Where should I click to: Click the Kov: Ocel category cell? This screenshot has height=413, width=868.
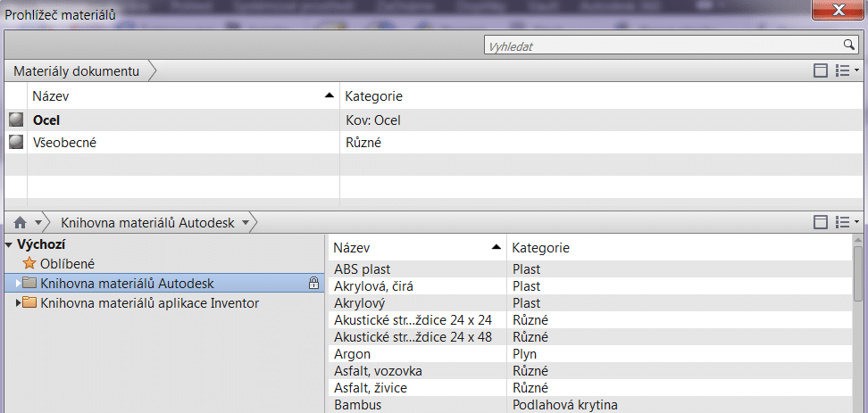(x=372, y=120)
